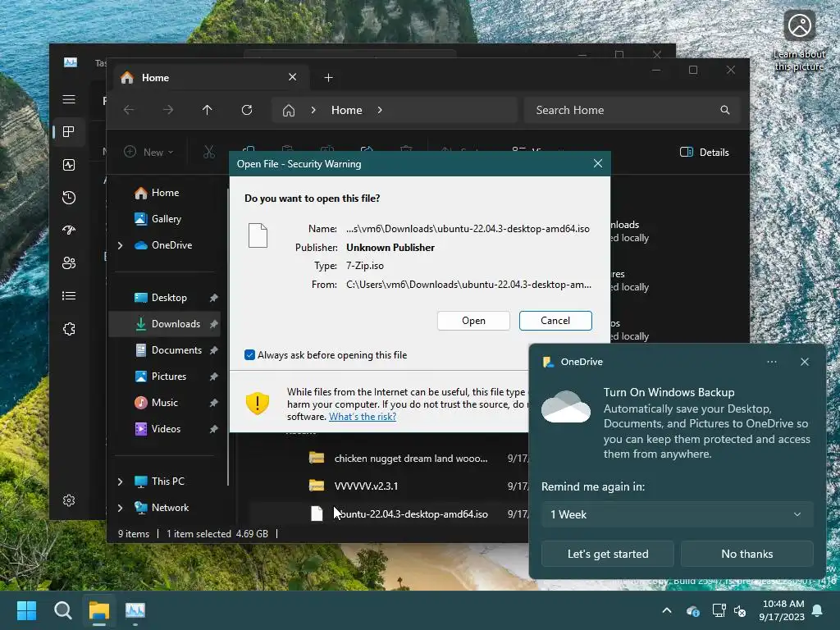Viewport: 840px width, 630px height.
Task: Click the network icon in system tray
Action: coord(719,610)
